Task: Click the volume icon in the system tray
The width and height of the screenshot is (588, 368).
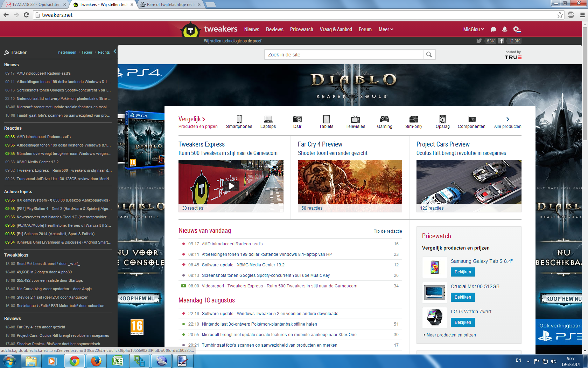Action: 553,361
